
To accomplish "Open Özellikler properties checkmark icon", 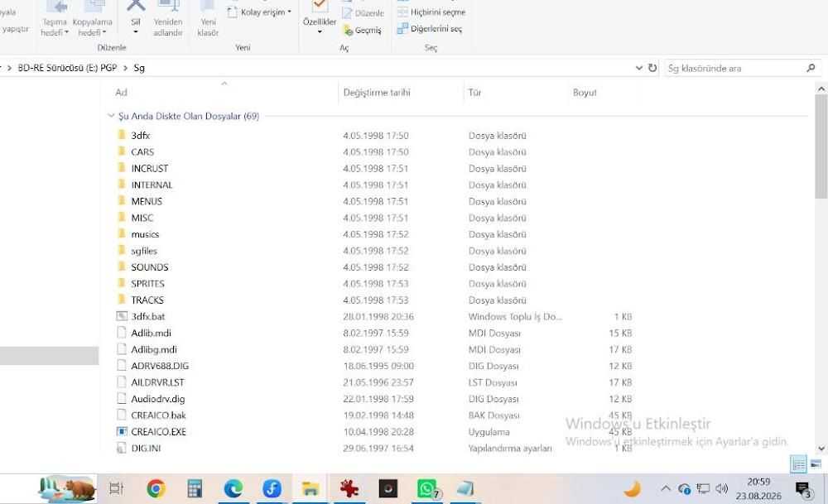I will coord(319,6).
